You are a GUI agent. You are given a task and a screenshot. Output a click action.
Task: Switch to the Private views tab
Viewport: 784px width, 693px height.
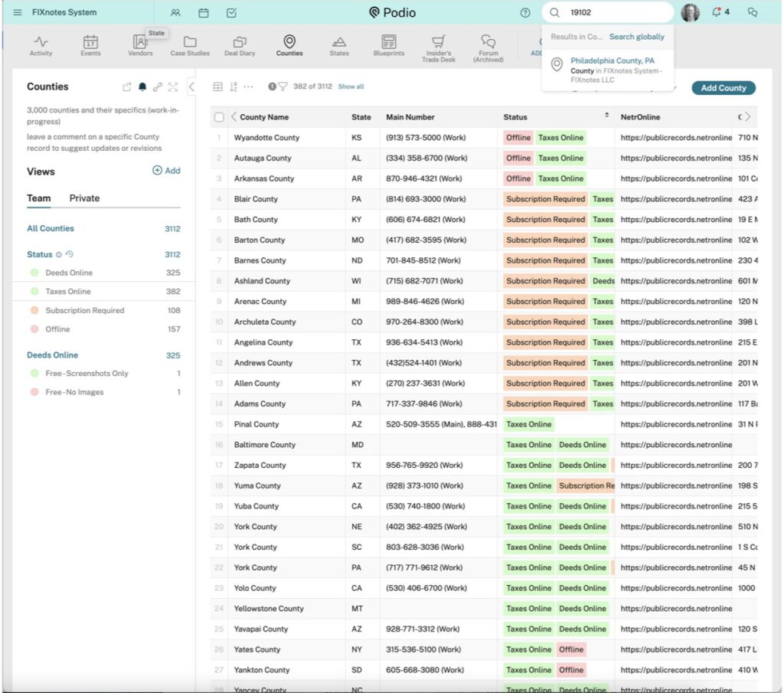(84, 198)
